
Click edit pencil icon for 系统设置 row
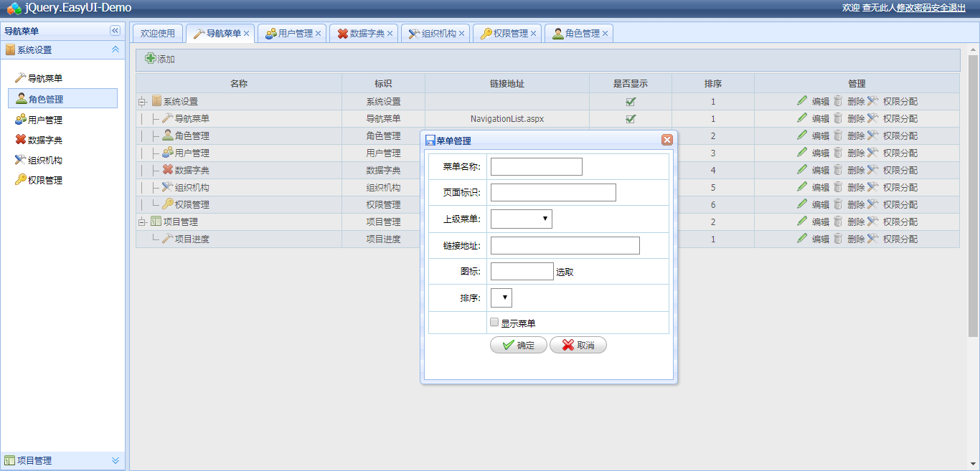point(802,101)
